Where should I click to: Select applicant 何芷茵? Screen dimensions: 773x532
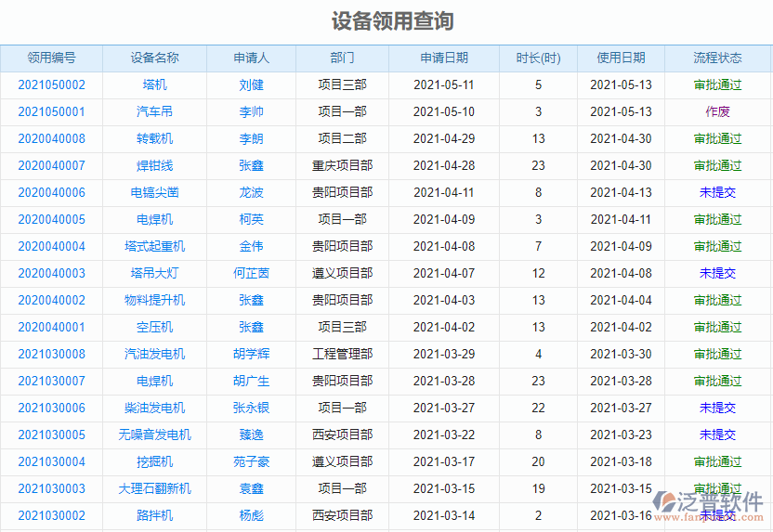tap(251, 273)
